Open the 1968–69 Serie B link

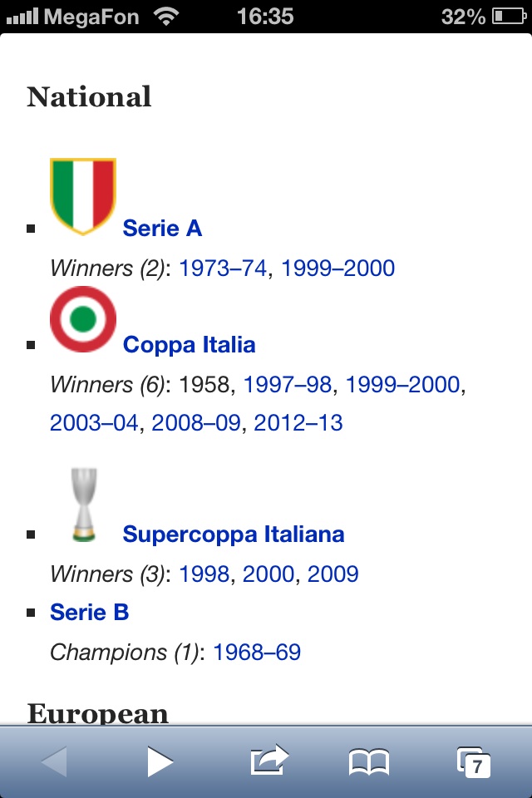257,653
